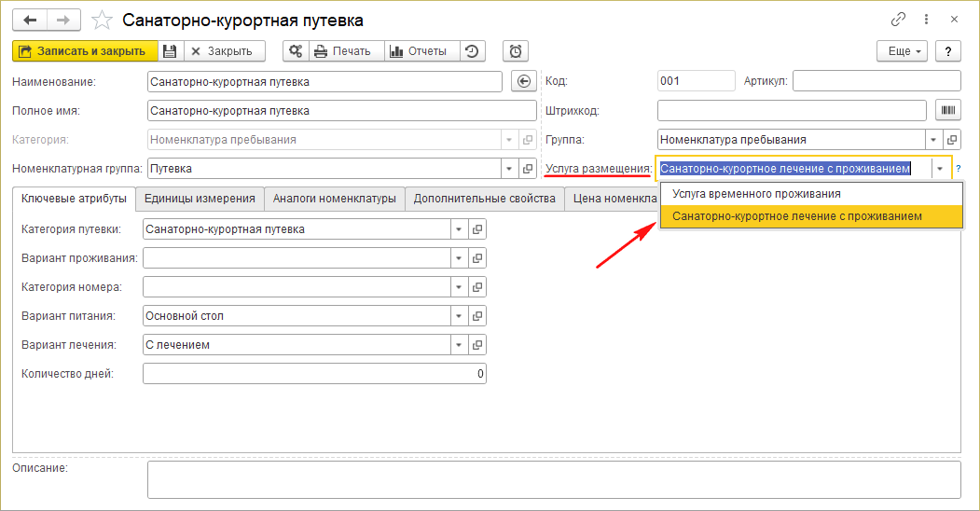Image resolution: width=980 pixels, height=511 pixels.
Task: Expand the Группа dropdown list
Action: (933, 140)
